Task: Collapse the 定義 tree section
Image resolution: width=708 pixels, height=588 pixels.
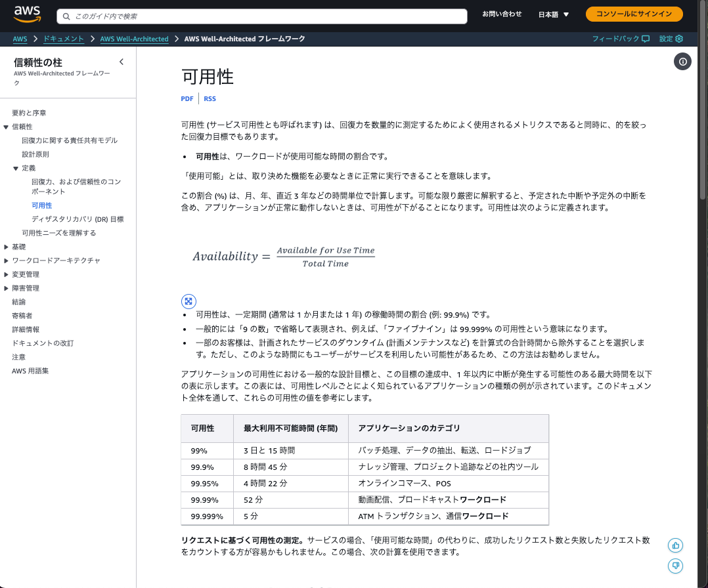Action: point(16,168)
